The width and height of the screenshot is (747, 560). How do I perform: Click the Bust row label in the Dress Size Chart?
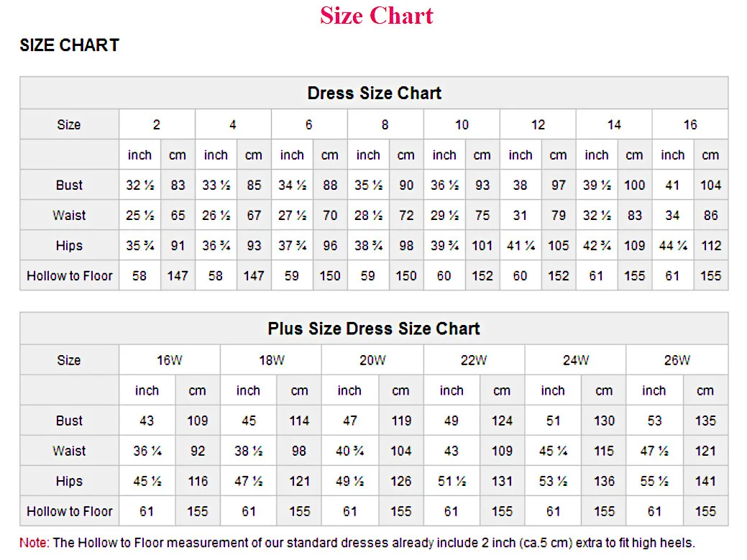click(69, 185)
